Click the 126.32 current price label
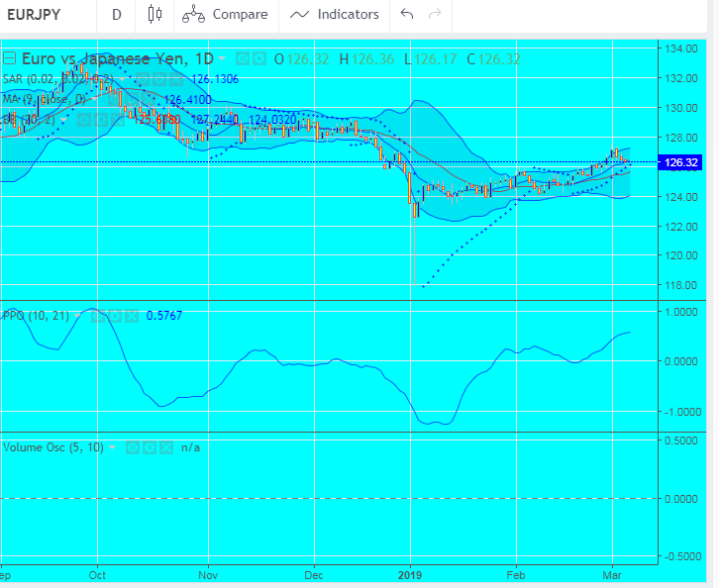The image size is (719, 588). [679, 162]
